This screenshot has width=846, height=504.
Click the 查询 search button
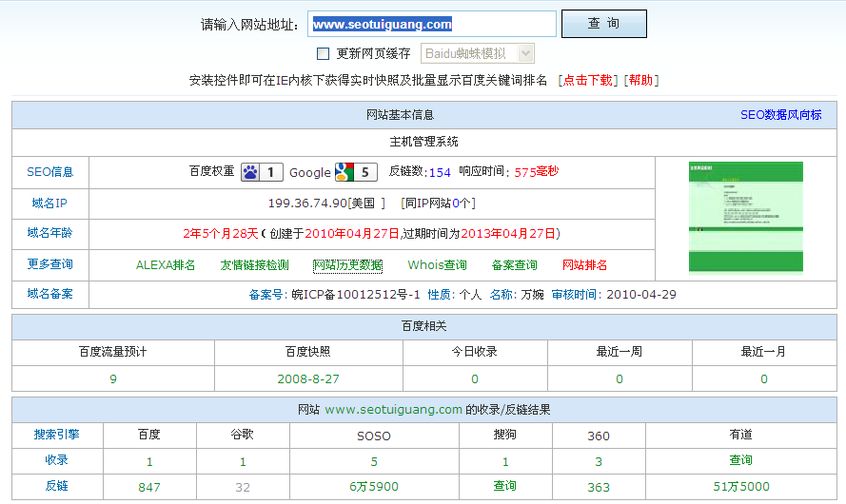click(x=603, y=24)
